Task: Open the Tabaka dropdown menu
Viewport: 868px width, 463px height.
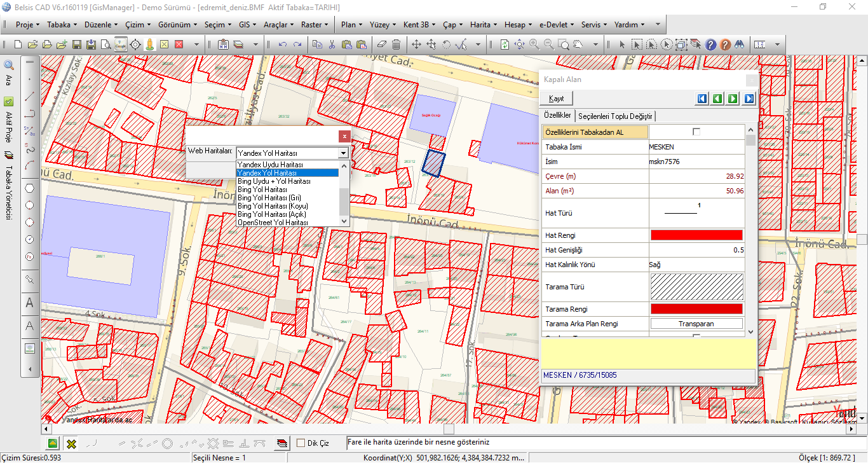Action: point(62,25)
